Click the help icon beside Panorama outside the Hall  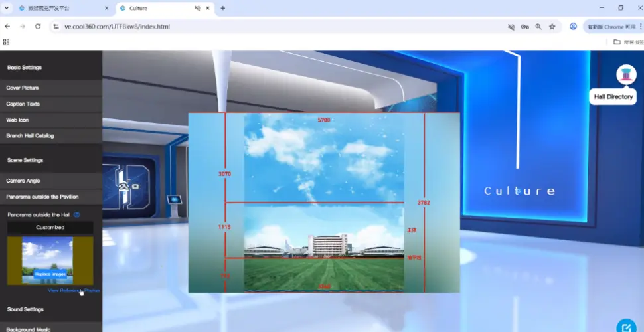[x=77, y=215]
